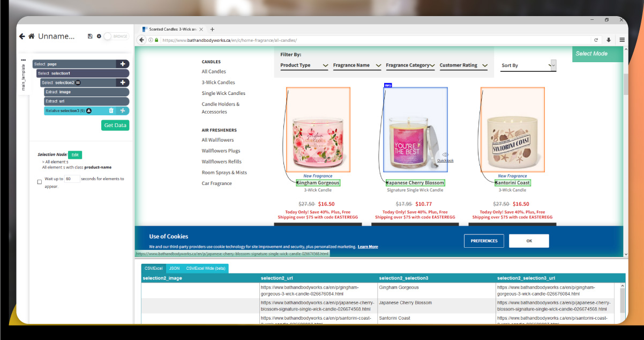Click the download icon on Relative selection3
The height and width of the screenshot is (340, 644).
[x=89, y=110]
